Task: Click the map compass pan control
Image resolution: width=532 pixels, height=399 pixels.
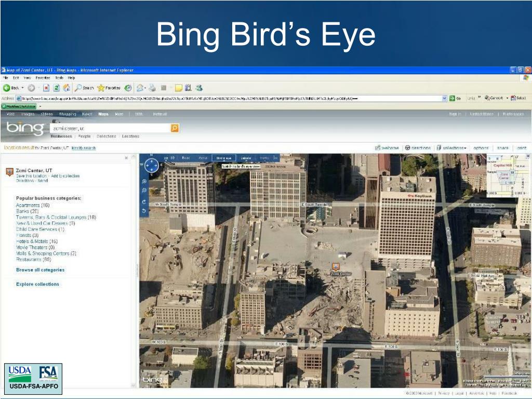Action: [x=151, y=166]
